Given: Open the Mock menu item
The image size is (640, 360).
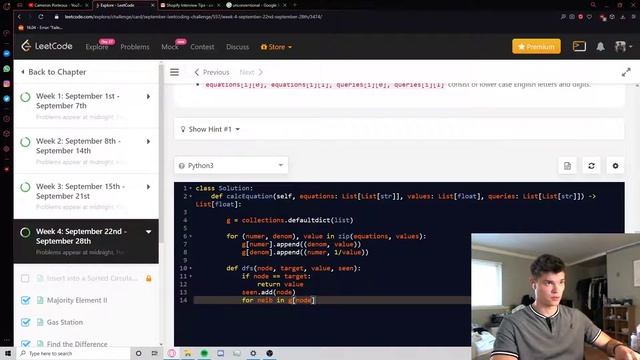Looking at the screenshot, I should click(x=169, y=47).
